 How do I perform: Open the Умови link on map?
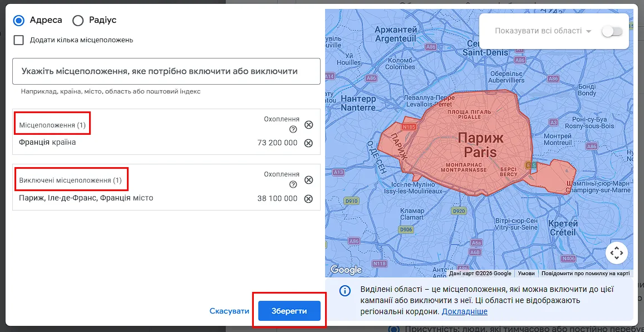click(526, 274)
